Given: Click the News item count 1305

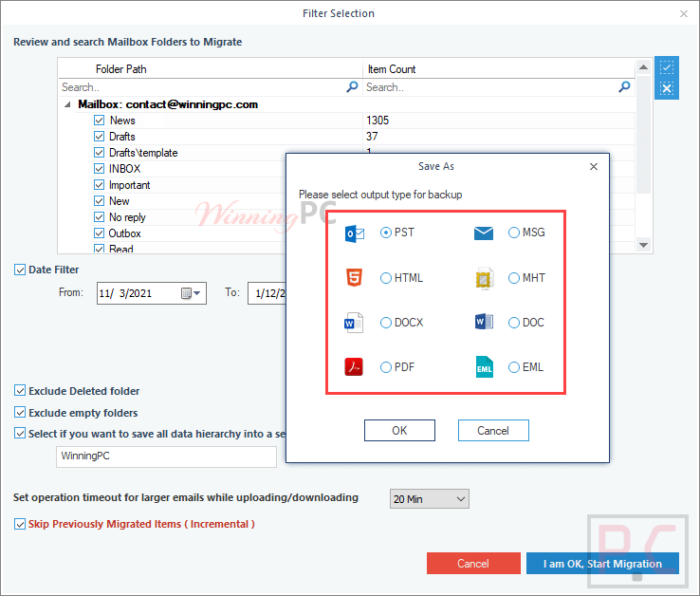Looking at the screenshot, I should 378,121.
